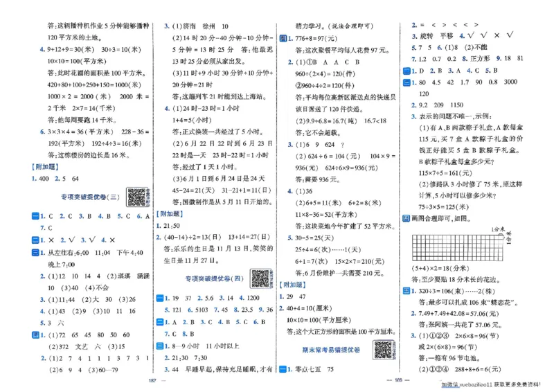Image resolution: width=554 pixels, height=392 pixels.
Task: Select the line 答:经过了1天1小时。
Action: click(x=204, y=167)
